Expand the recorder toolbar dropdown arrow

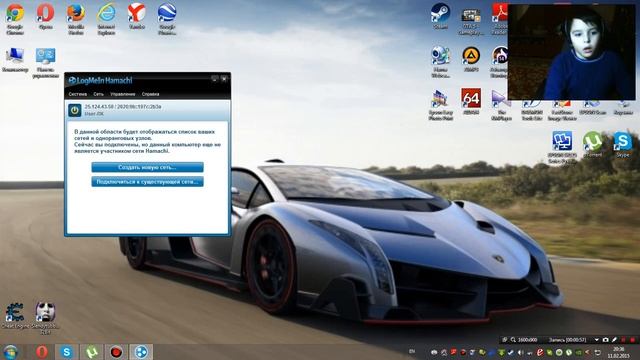596,340
